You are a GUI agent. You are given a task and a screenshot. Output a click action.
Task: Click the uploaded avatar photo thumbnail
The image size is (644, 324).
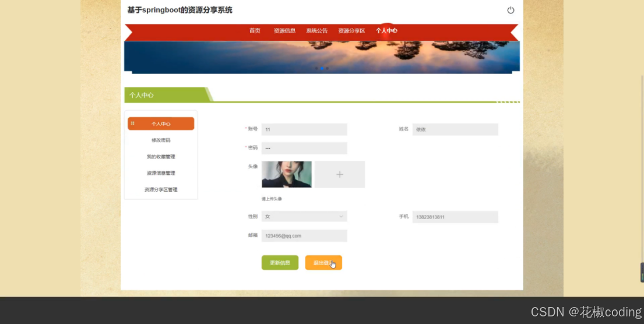pos(287,174)
